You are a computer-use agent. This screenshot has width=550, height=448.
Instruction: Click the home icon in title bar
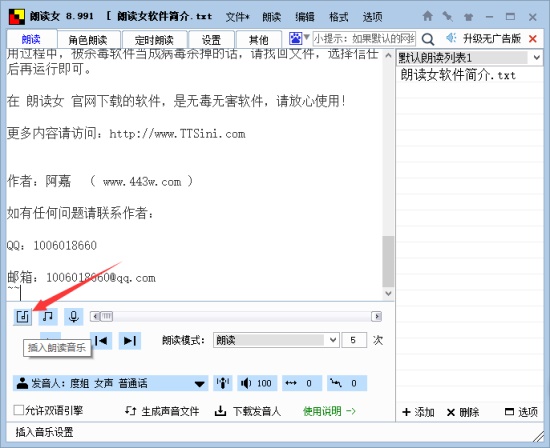pos(427,16)
